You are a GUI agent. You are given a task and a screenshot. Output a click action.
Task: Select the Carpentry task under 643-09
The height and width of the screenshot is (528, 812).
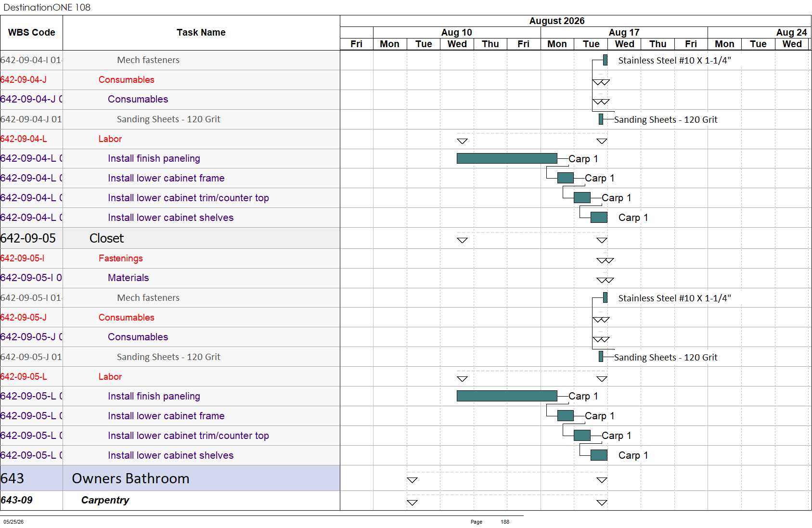105,500
